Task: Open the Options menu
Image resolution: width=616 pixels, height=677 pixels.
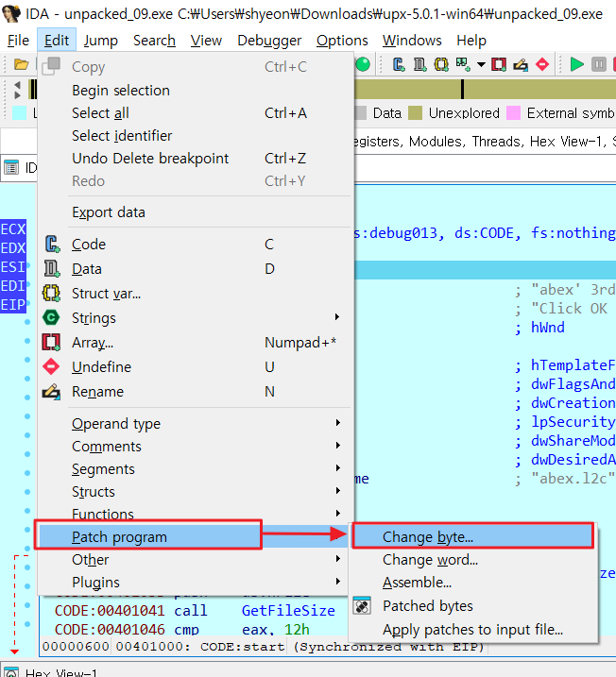Action: point(342,41)
